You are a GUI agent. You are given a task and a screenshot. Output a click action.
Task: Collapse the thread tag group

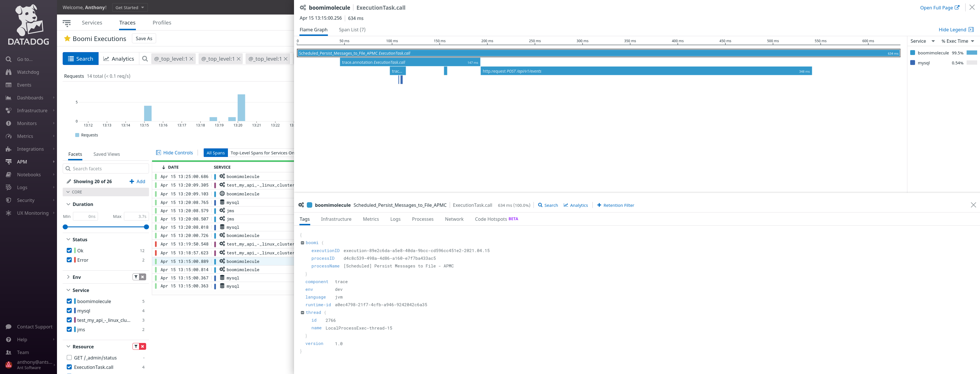(303, 312)
